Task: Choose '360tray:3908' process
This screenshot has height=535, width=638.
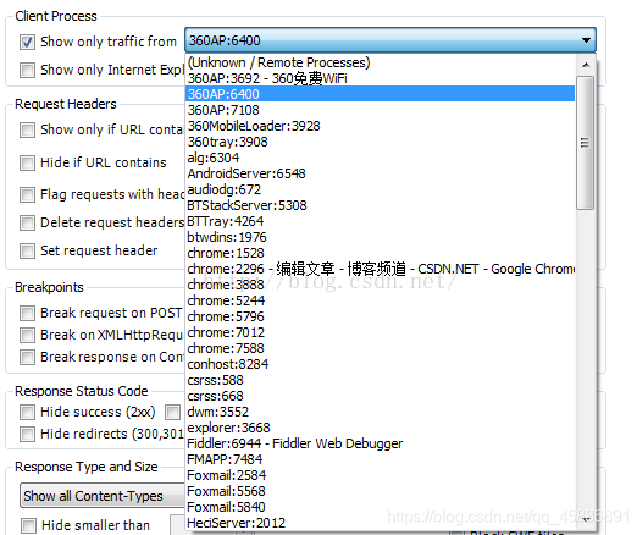Action: pyautogui.click(x=380, y=142)
